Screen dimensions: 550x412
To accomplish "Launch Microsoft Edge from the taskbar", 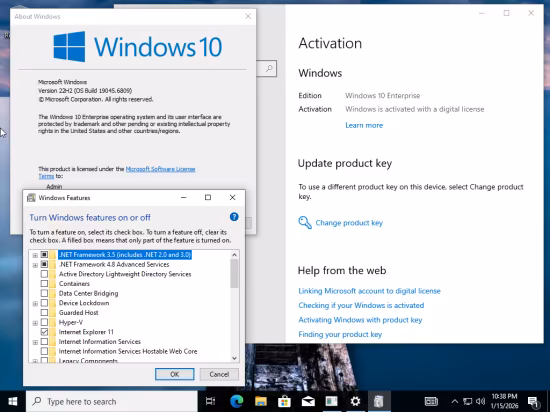I will click(x=237, y=401).
